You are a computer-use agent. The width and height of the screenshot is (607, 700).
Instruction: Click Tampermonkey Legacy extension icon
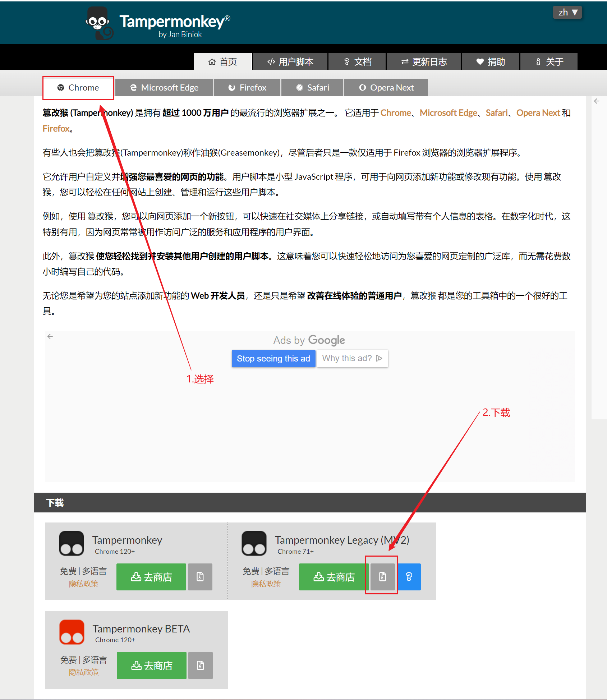[x=254, y=543]
